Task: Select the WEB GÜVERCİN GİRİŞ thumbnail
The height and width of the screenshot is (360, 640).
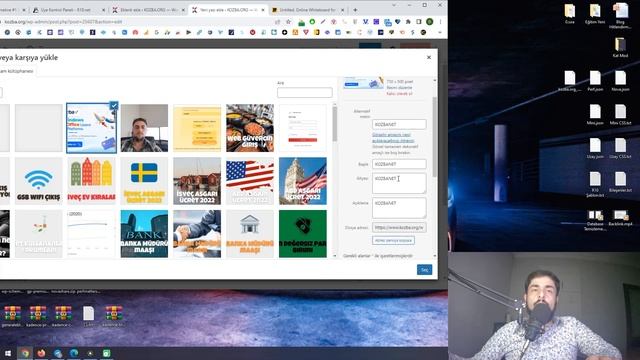Action: tap(250, 128)
